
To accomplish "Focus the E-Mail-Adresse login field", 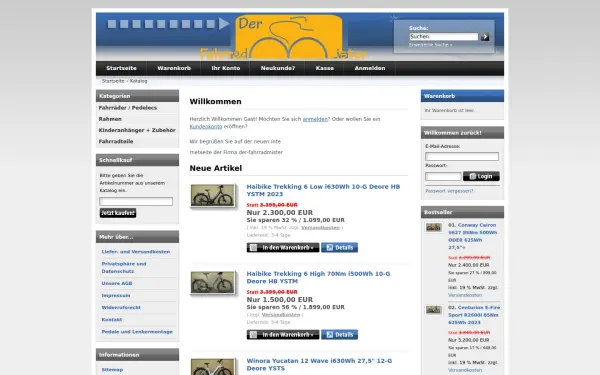I will (x=462, y=156).
